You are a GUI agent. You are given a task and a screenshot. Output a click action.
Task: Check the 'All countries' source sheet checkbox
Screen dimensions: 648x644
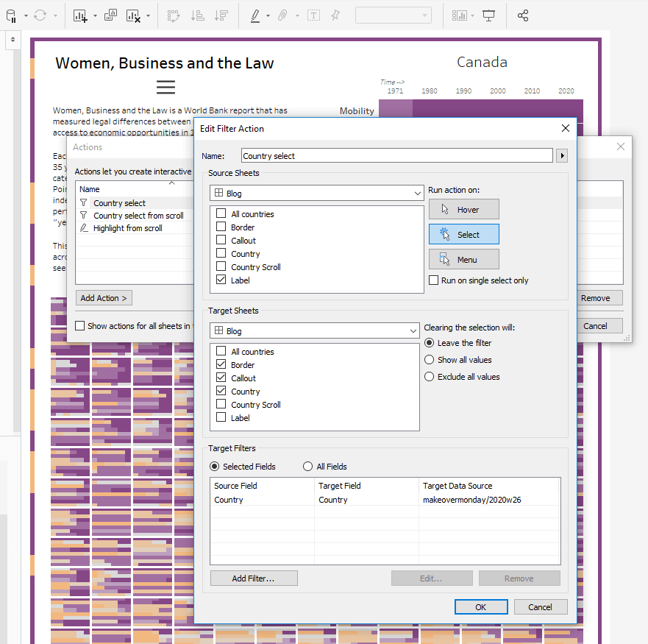(221, 214)
